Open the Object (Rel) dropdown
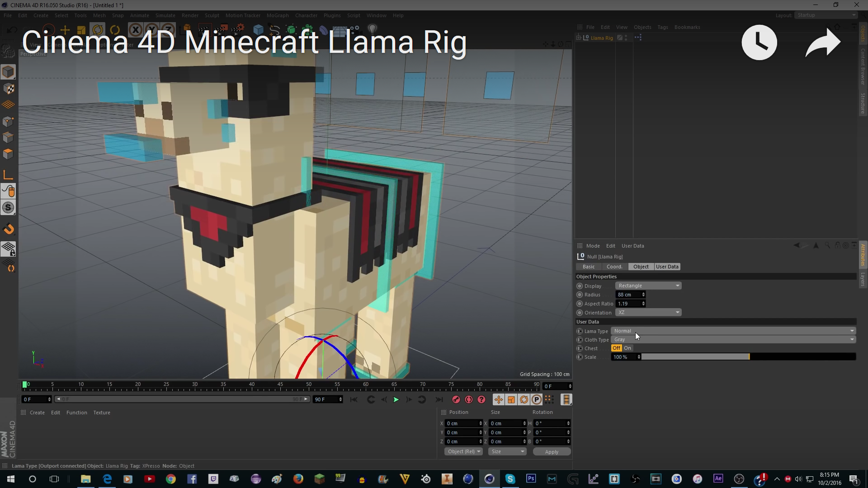Image resolution: width=868 pixels, height=488 pixels. pos(463,451)
